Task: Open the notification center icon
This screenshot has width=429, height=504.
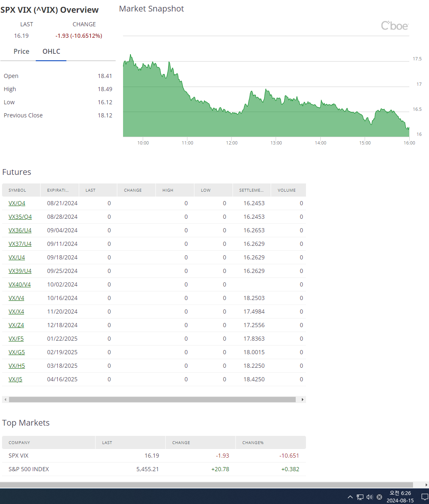Action: [x=425, y=497]
